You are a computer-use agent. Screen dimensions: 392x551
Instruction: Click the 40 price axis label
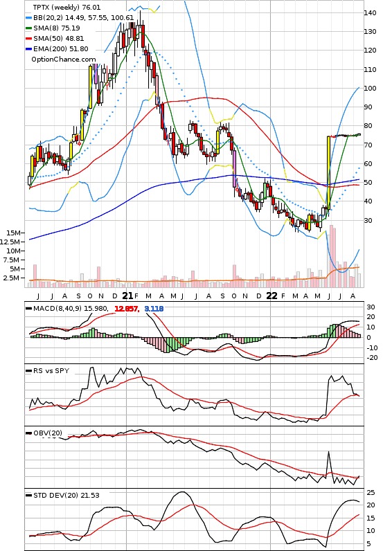tap(368, 201)
